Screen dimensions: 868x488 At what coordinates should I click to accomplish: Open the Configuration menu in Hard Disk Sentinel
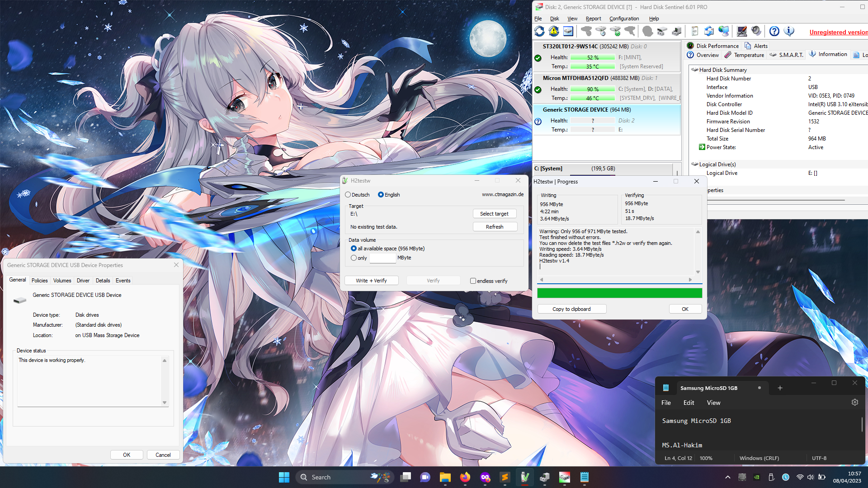pos(624,19)
